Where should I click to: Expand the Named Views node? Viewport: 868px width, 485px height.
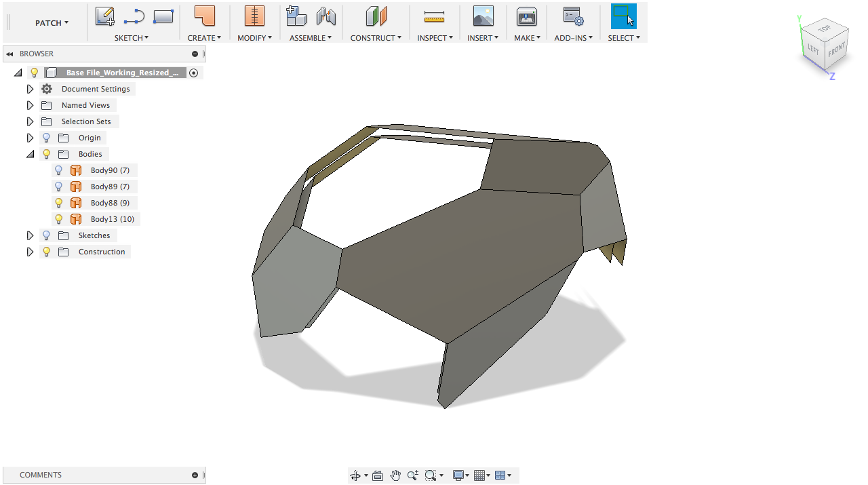30,105
